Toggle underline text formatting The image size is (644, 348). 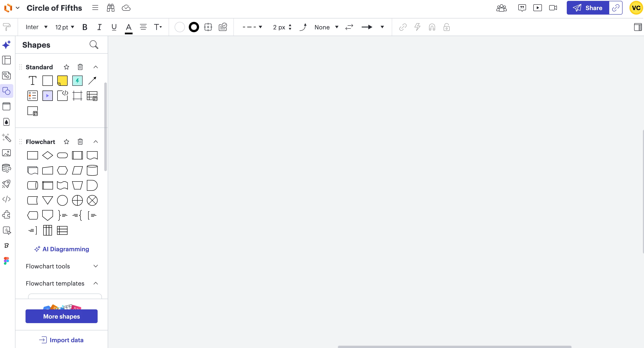point(114,27)
